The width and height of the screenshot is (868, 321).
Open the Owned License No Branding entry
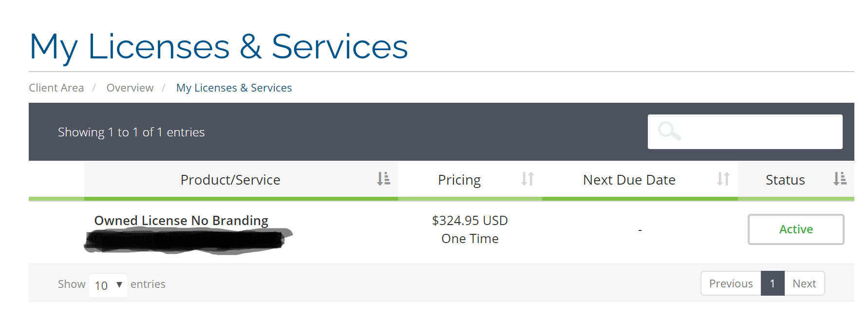(181, 221)
